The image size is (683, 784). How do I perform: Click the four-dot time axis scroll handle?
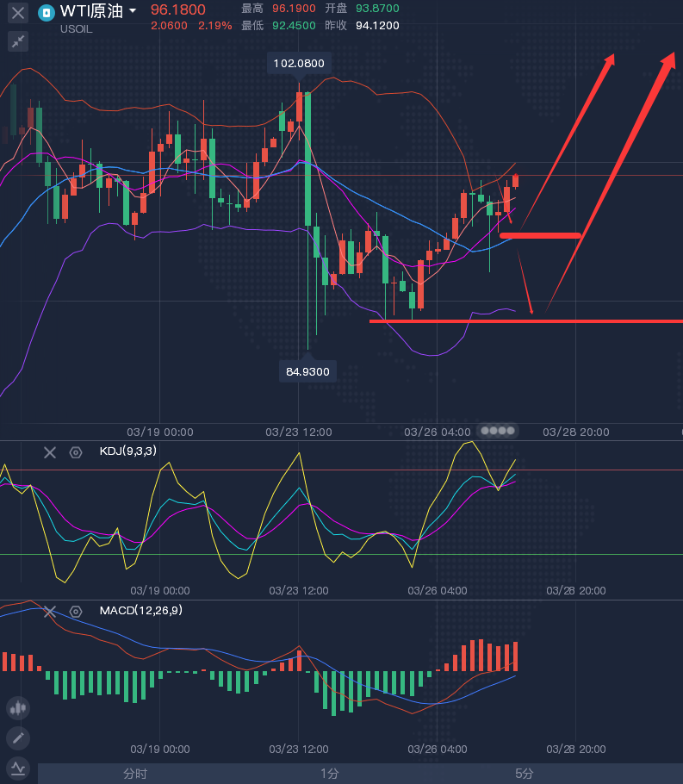tap(498, 430)
